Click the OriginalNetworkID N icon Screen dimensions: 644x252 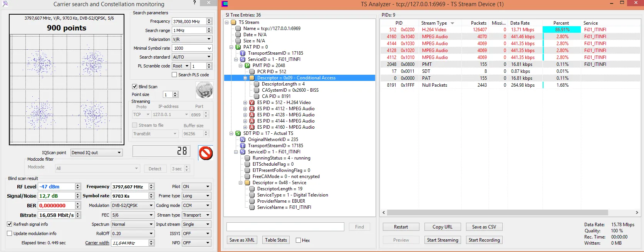point(243,139)
